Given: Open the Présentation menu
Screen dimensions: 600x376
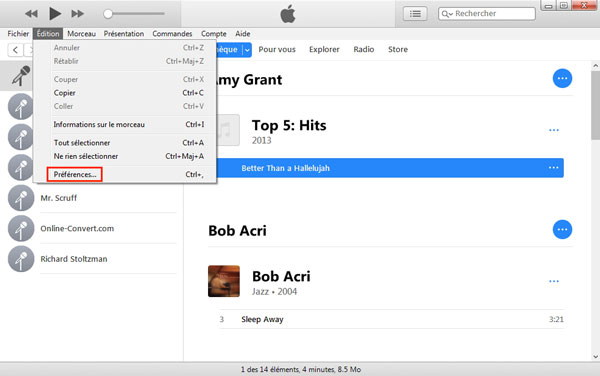Looking at the screenshot, I should coord(124,34).
